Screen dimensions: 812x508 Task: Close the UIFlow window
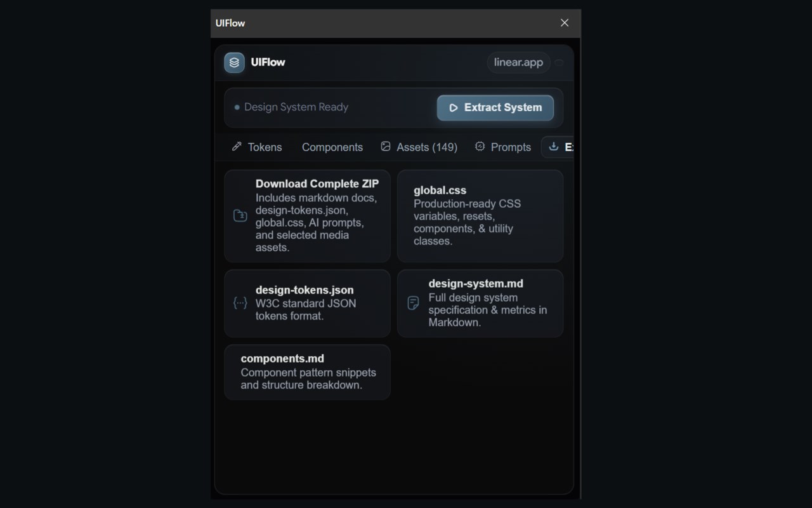click(565, 23)
